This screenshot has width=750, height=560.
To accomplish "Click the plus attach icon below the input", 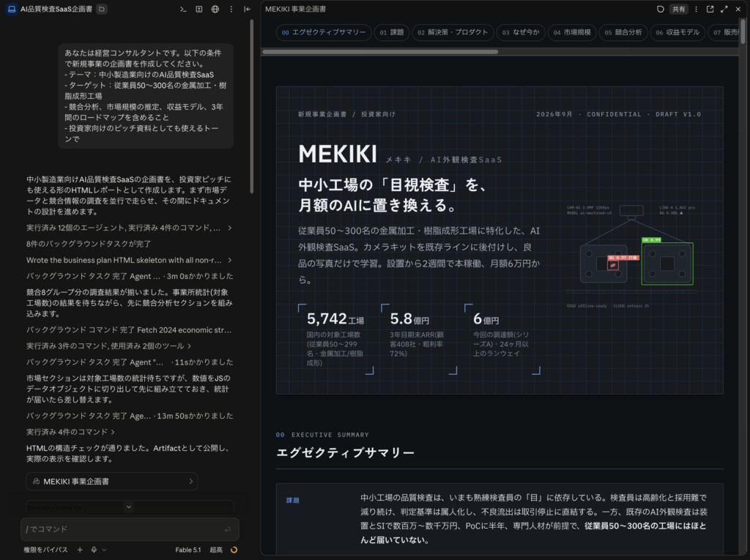I will 80,550.
